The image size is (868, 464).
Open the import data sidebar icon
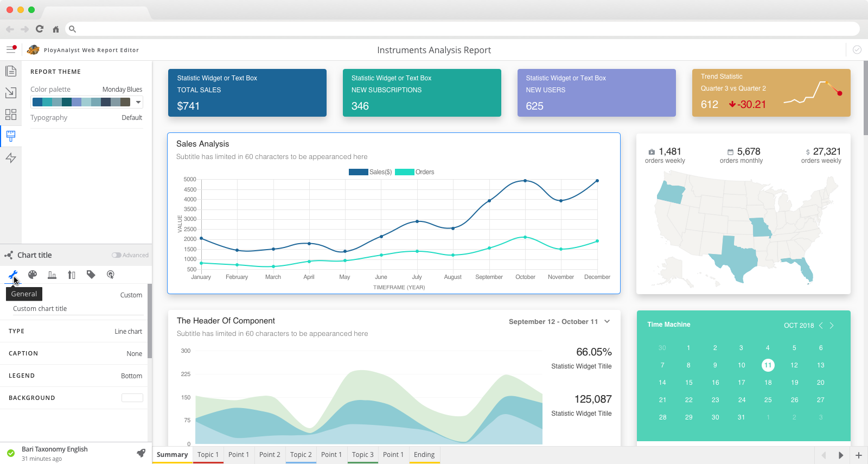pos(10,93)
